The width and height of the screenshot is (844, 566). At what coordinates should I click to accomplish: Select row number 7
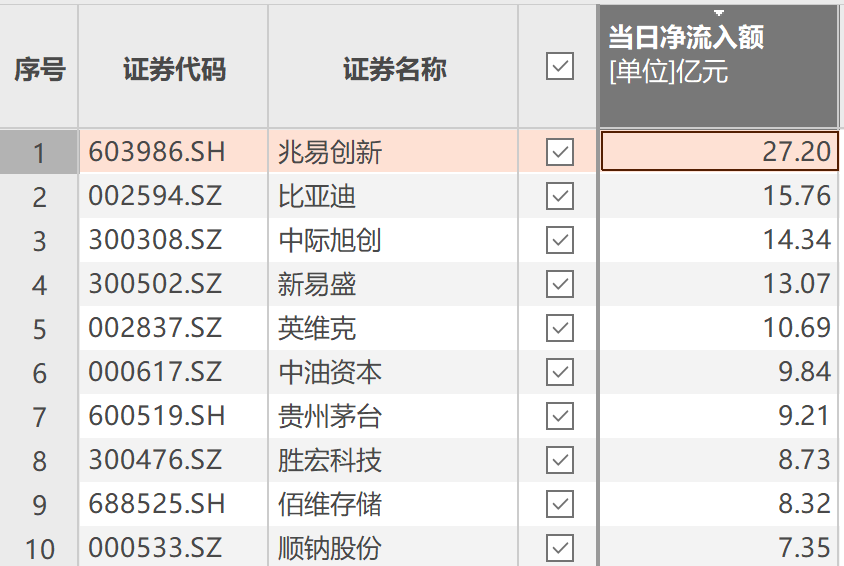pyautogui.click(x=39, y=416)
